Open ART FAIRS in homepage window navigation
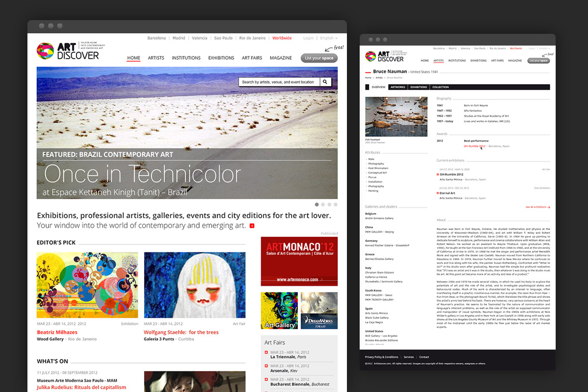 (x=252, y=58)
